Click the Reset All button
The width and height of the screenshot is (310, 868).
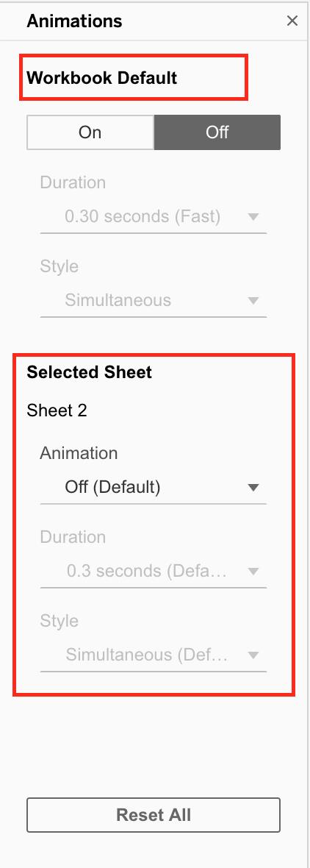154,815
